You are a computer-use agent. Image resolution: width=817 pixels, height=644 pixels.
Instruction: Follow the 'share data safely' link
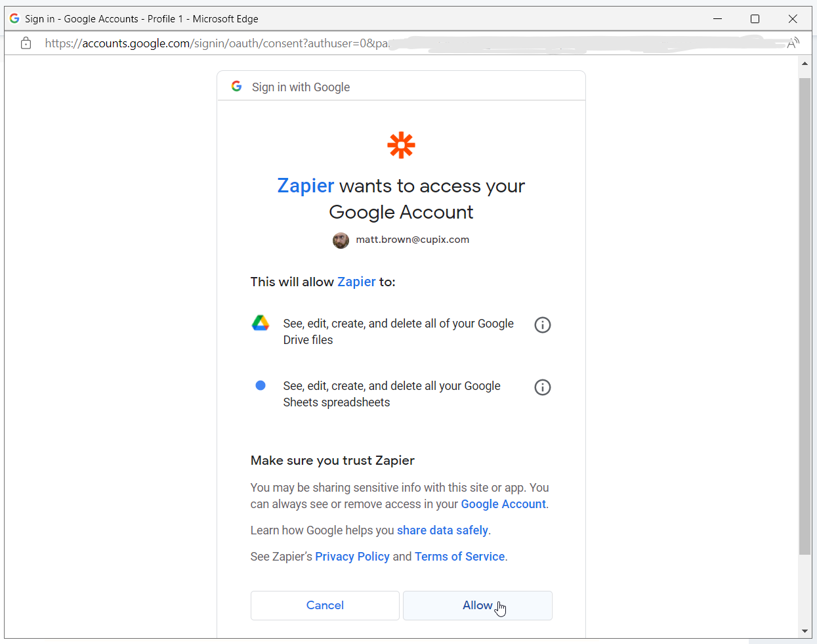pos(442,530)
